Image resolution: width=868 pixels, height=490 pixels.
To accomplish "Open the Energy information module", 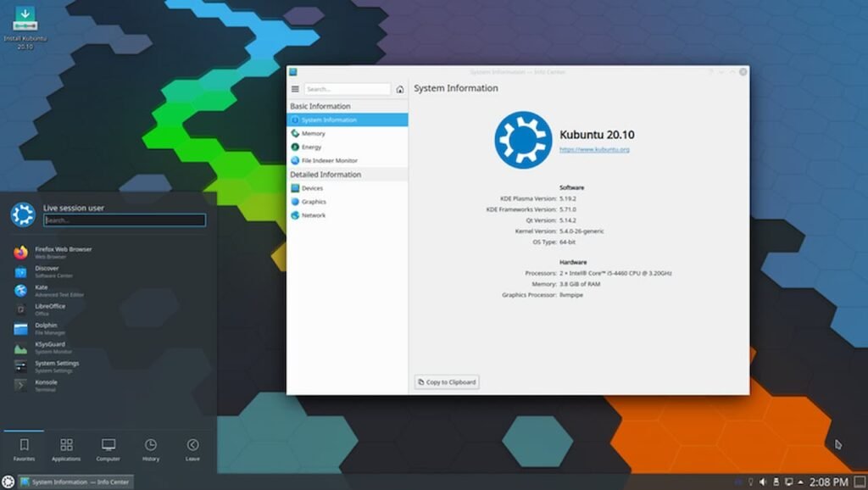I will tap(311, 148).
